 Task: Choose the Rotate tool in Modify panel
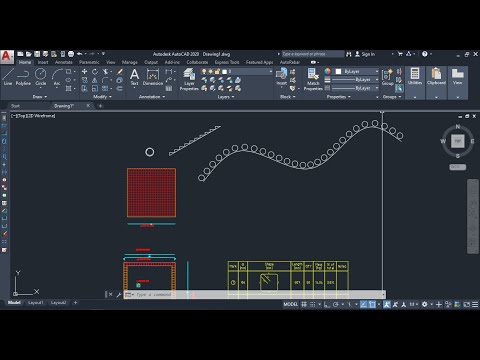coord(95,71)
